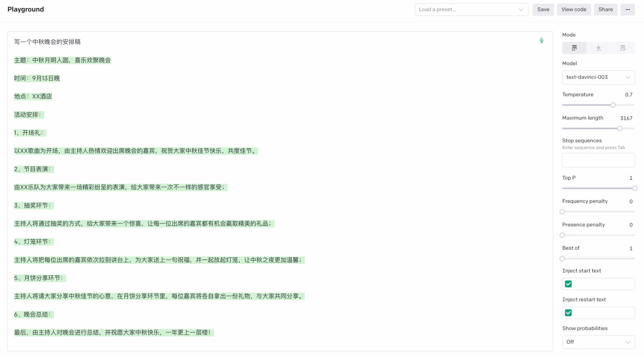The width and height of the screenshot is (644, 357).
Task: Click the Playground page title
Action: [25, 9]
